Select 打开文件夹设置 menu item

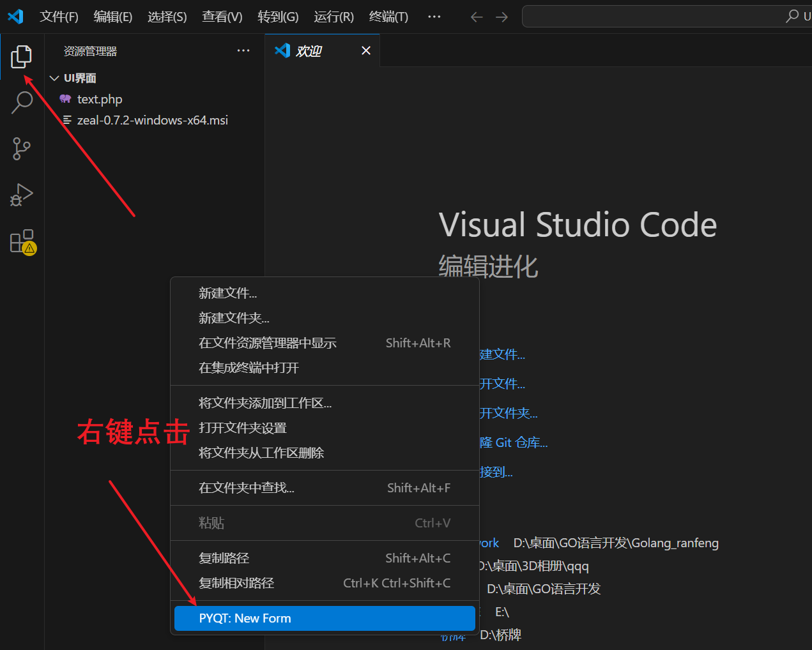tap(325, 428)
